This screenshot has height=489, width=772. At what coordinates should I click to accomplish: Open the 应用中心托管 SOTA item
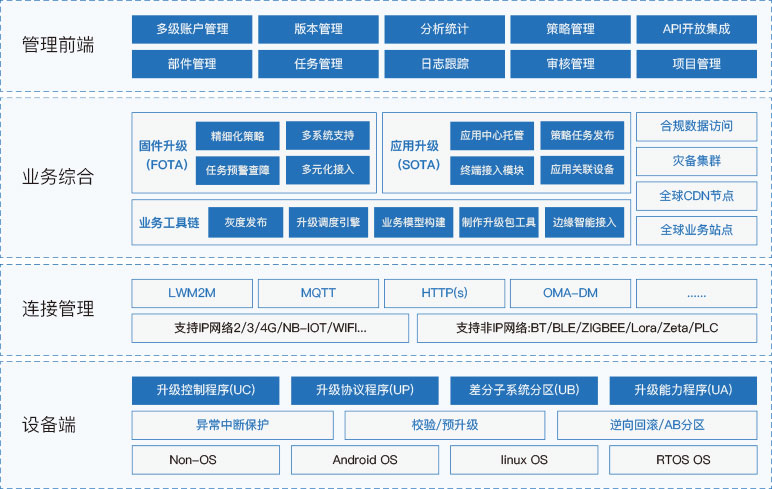[486, 135]
